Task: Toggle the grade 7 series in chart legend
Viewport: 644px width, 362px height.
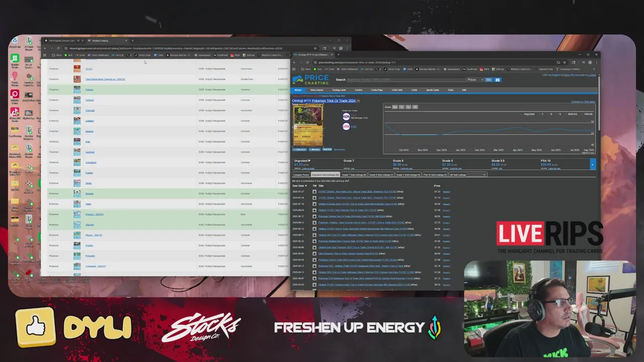Action: [541, 114]
